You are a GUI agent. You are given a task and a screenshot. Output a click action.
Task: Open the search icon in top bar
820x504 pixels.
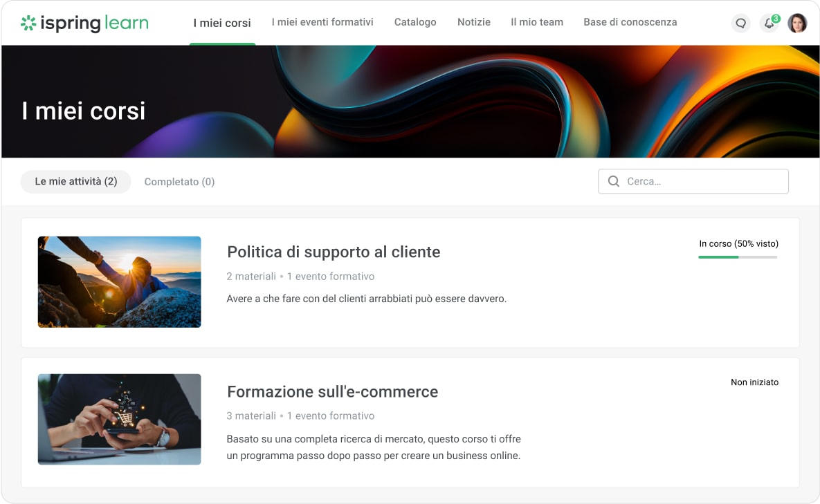point(740,23)
